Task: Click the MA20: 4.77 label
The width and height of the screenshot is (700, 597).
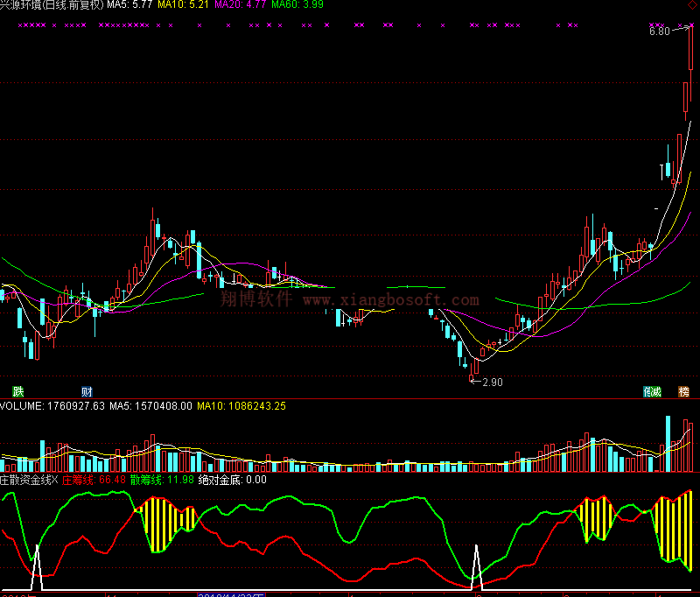Action: click(x=240, y=4)
